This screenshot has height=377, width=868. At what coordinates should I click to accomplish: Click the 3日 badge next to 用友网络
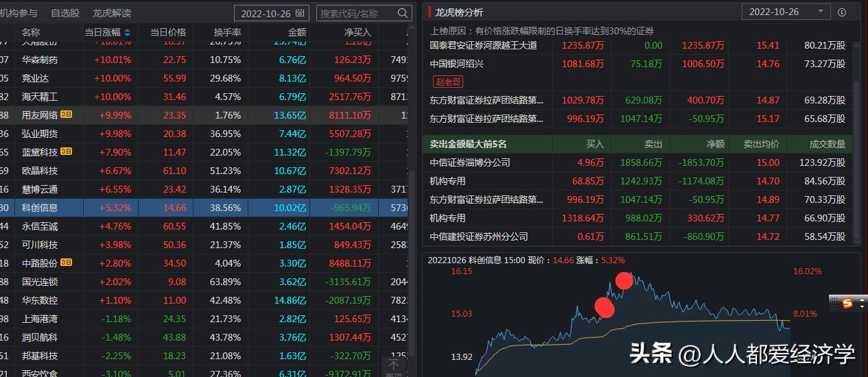pos(66,114)
